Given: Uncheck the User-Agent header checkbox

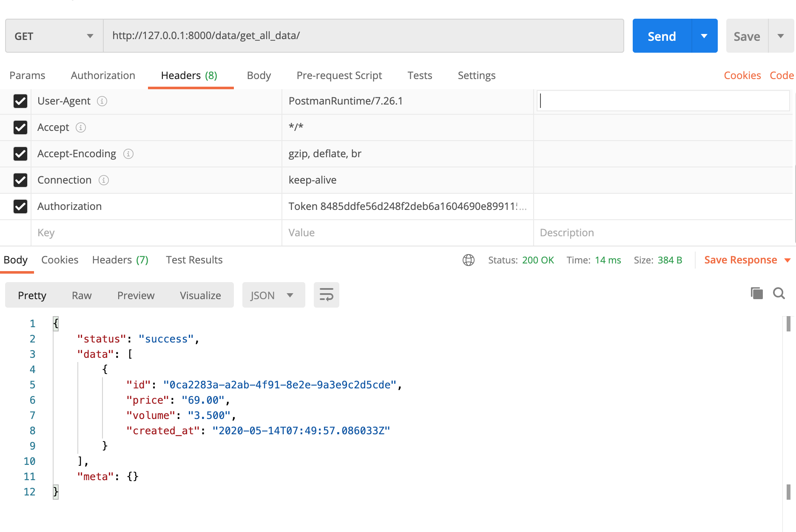Looking at the screenshot, I should point(20,101).
